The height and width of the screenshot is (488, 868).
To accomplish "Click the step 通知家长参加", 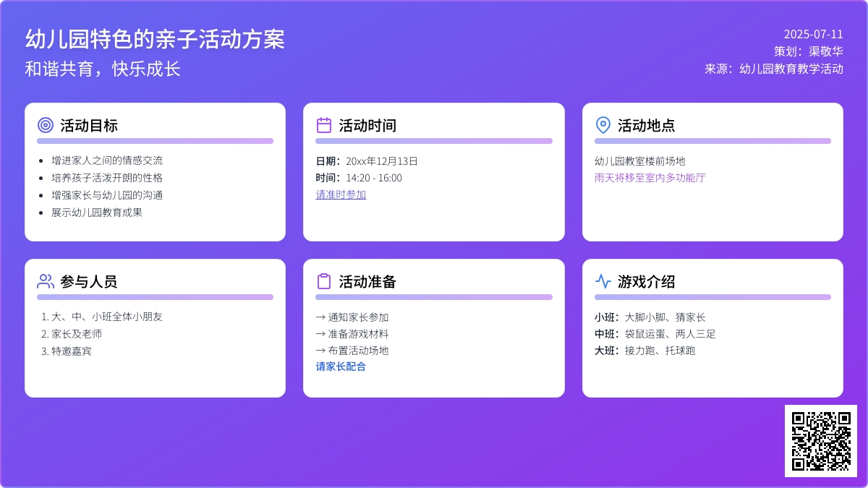I will coord(352,317).
